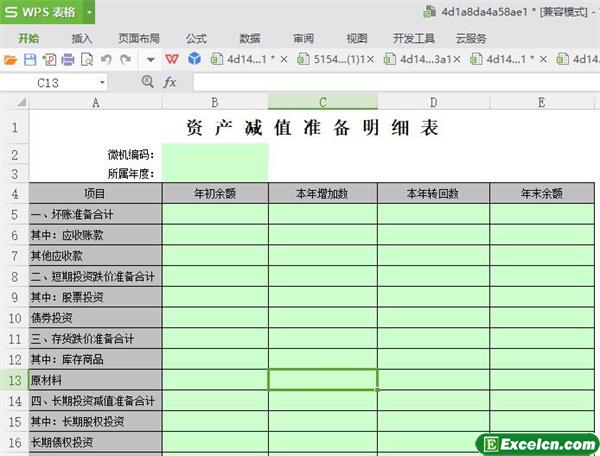Select the 页面布局 ribbon tab
Viewport: 600px width, 456px height.
click(139, 38)
